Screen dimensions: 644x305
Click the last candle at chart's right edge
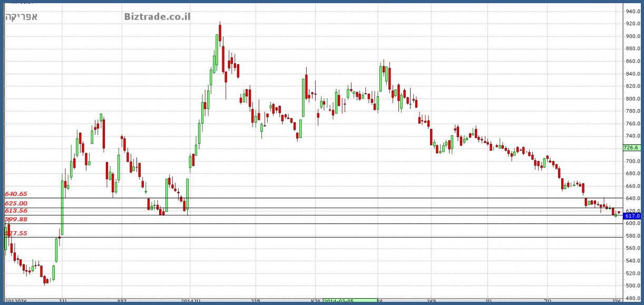pos(619,212)
